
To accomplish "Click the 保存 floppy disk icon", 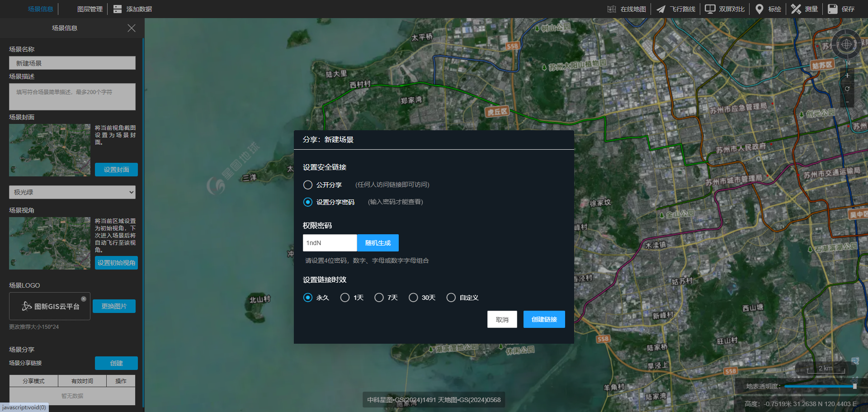I will pyautogui.click(x=833, y=9).
